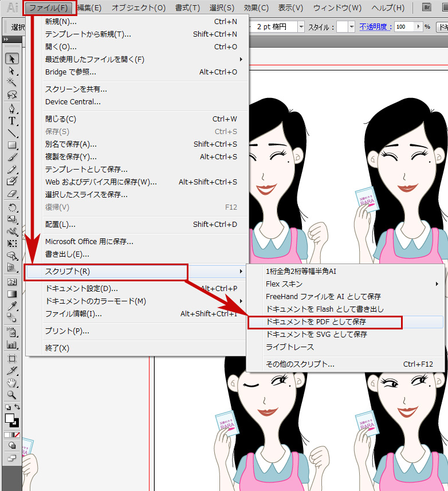The height and width of the screenshot is (491, 448).
Task: Choose その他のスクリプト... entry
Action: tap(345, 364)
